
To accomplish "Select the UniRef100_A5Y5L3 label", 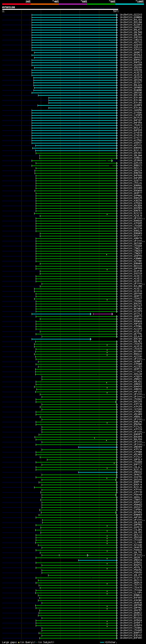I will pyautogui.click(x=131, y=568).
